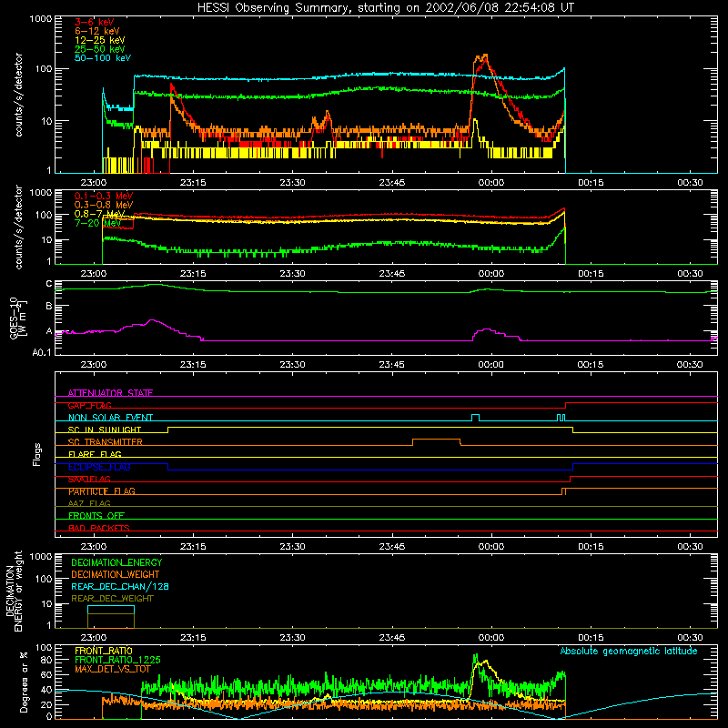The height and width of the screenshot is (728, 728).
Task: Select the NON_SOLAR_EVENT flag label
Action: (x=110, y=418)
